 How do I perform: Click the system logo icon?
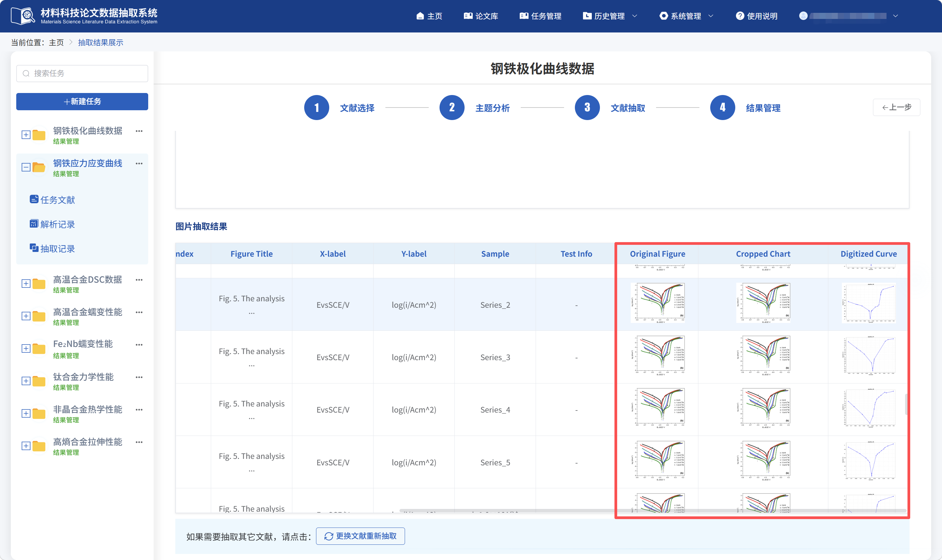click(x=23, y=16)
